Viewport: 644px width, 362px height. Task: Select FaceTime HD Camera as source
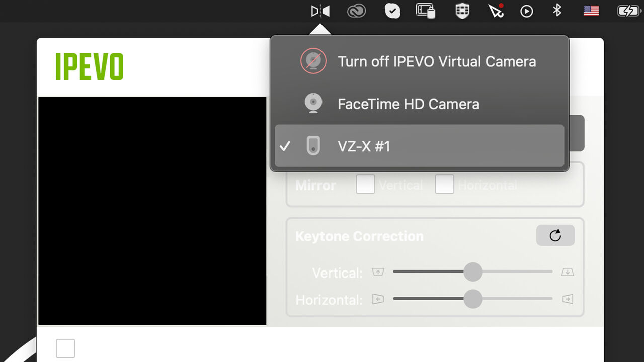pyautogui.click(x=408, y=104)
